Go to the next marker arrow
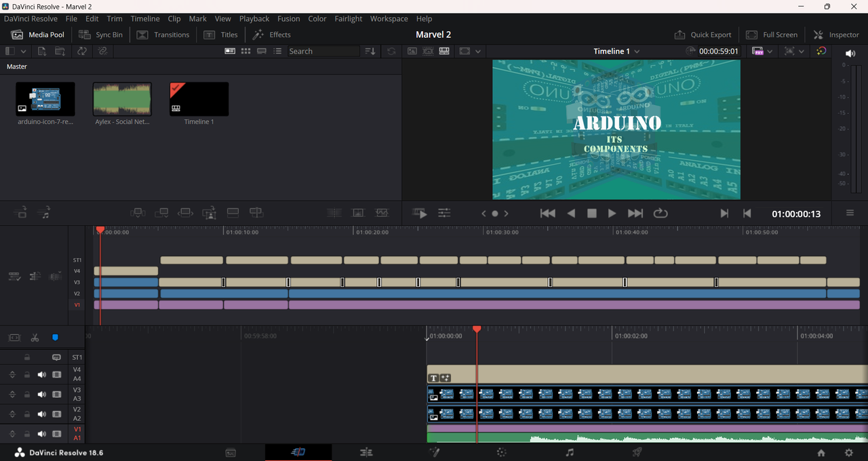The width and height of the screenshot is (868, 461). tap(507, 214)
